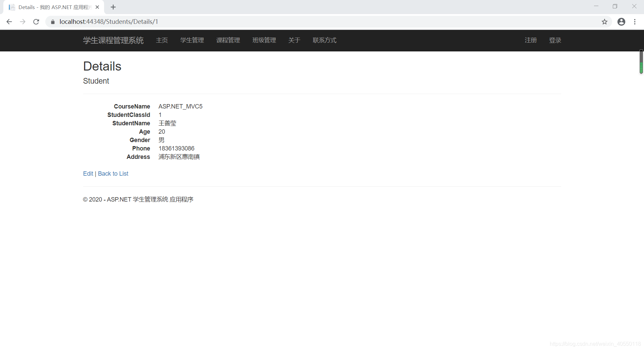Click the Phone label
The height and width of the screenshot is (350, 644).
click(x=141, y=148)
